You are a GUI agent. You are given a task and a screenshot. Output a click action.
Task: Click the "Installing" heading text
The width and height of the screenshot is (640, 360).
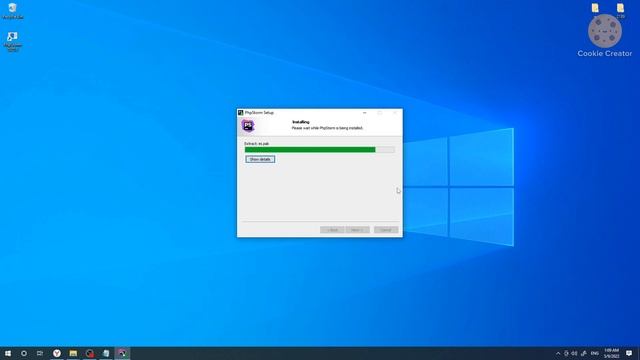pyautogui.click(x=301, y=122)
